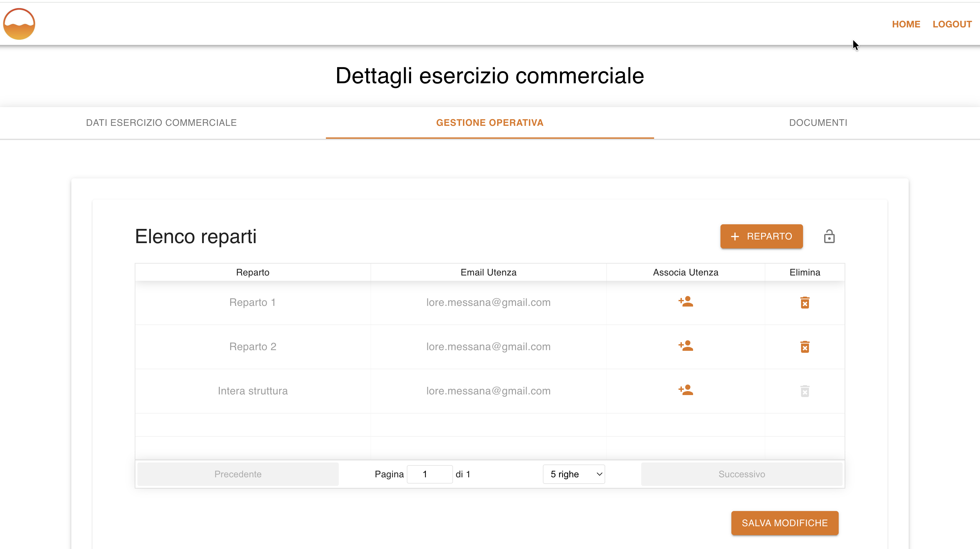The height and width of the screenshot is (549, 980).
Task: Delete Reparto 2 using its trash icon
Action: click(805, 347)
